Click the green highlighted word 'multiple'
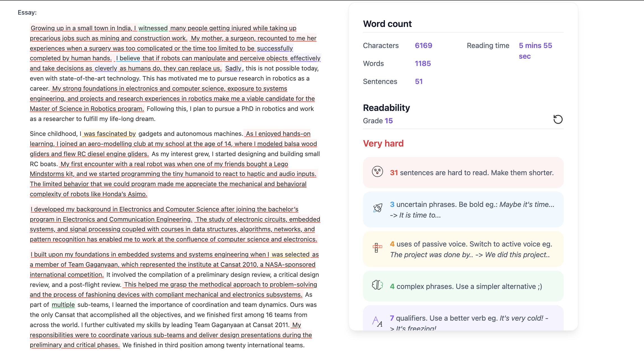Viewport: 644px width, 356px height. click(x=63, y=305)
